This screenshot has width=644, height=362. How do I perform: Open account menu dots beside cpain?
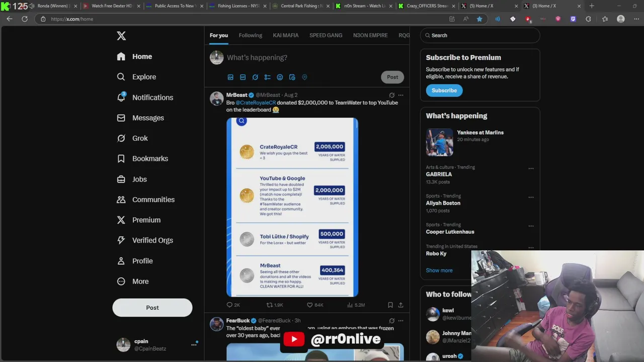pos(194,344)
